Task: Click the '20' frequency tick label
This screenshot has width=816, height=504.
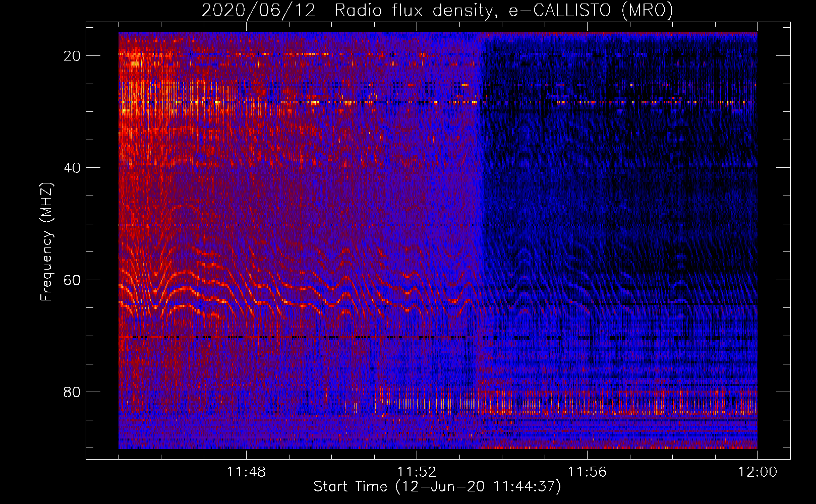Action: pos(73,56)
